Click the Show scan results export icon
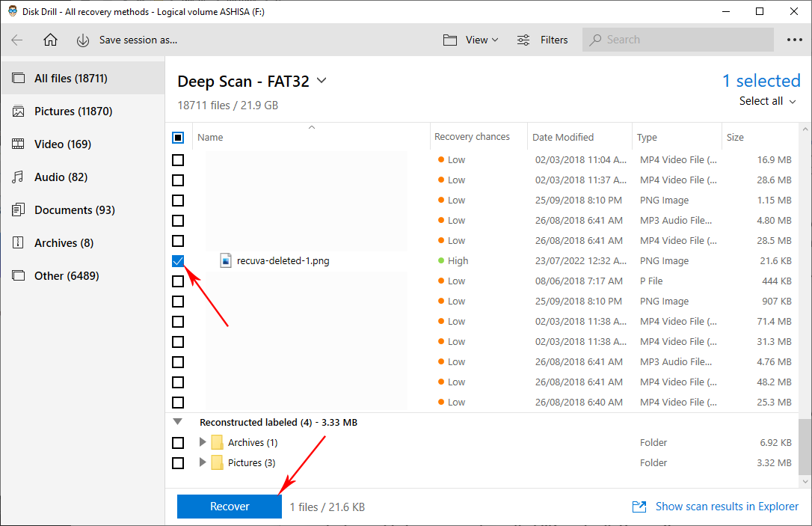The image size is (812, 526). pos(639,507)
